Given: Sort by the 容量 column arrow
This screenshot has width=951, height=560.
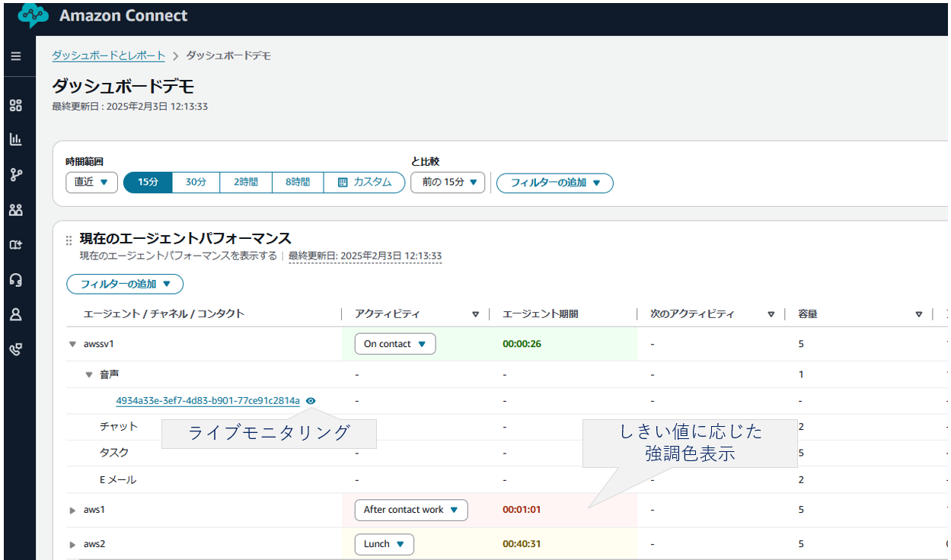Looking at the screenshot, I should (x=919, y=314).
